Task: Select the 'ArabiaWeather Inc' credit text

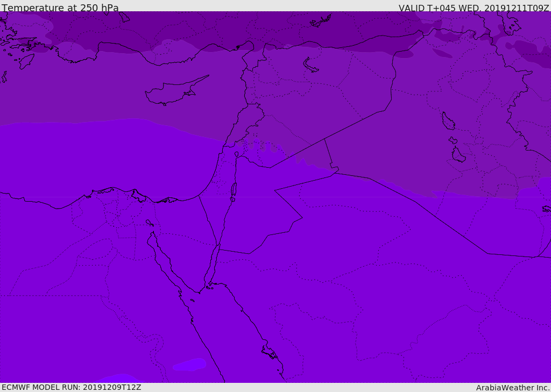Action: click(x=512, y=388)
